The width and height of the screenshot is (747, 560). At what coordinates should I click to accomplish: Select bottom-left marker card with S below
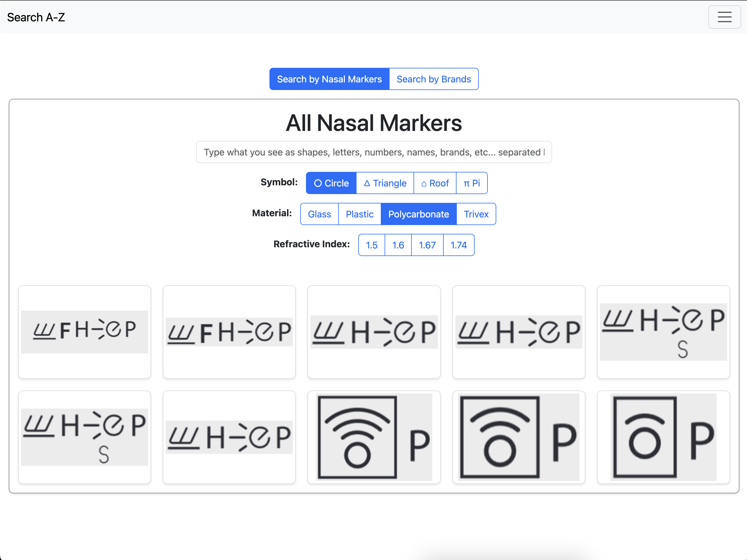[84, 437]
